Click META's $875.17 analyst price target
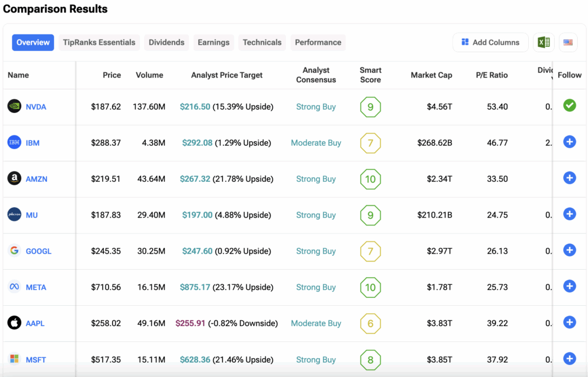 (x=196, y=287)
